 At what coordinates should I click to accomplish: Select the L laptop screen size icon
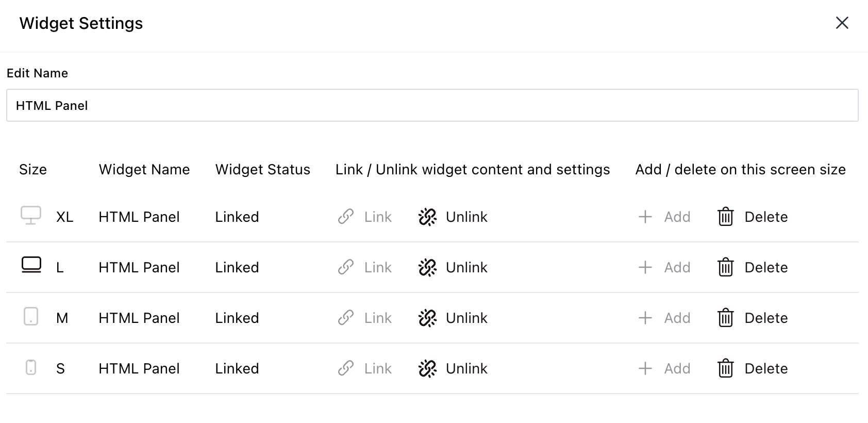31,266
